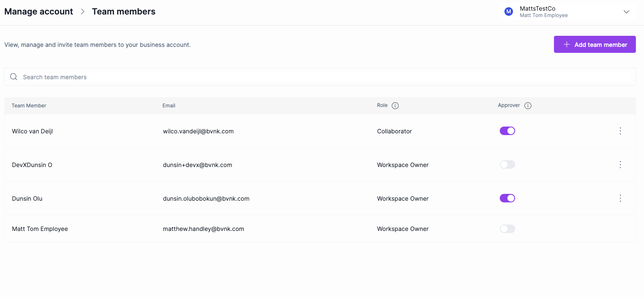Click the MattsTestCo avatar icon
Viewport: 644px width, 297px height.
(508, 11)
